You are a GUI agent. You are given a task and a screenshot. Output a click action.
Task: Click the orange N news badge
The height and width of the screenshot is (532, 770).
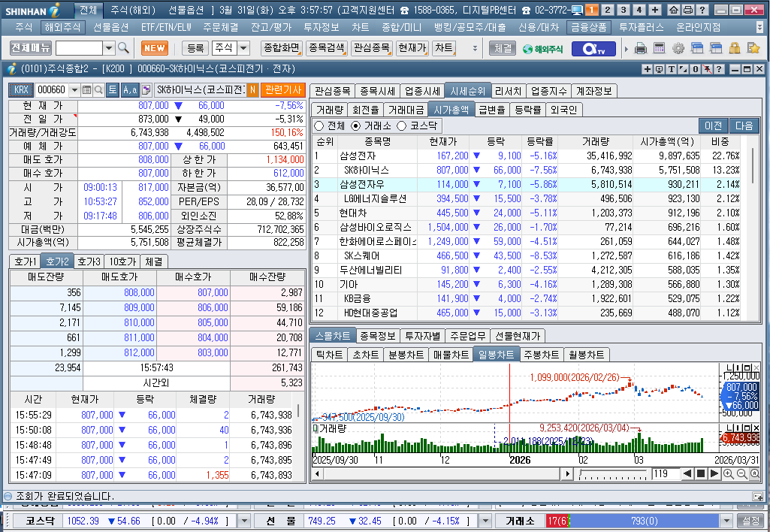point(252,90)
